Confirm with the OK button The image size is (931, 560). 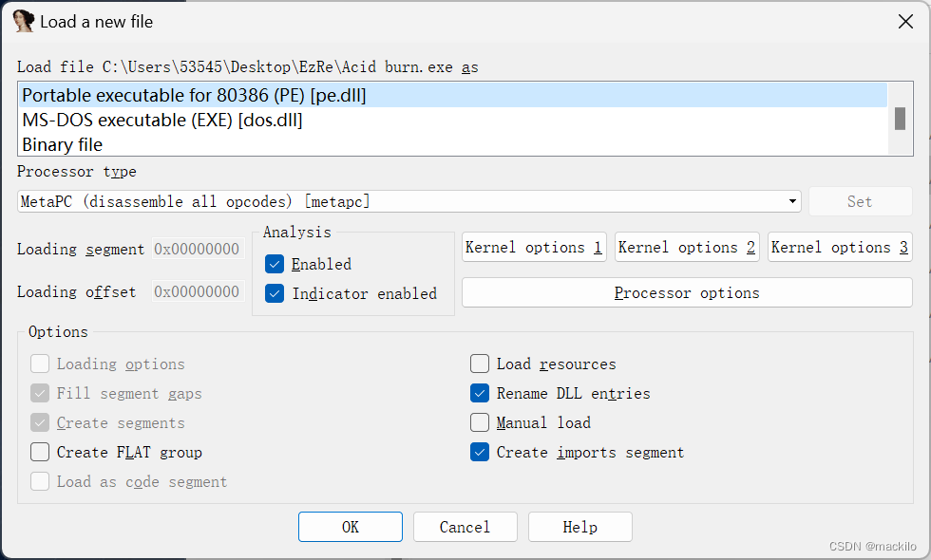[351, 527]
